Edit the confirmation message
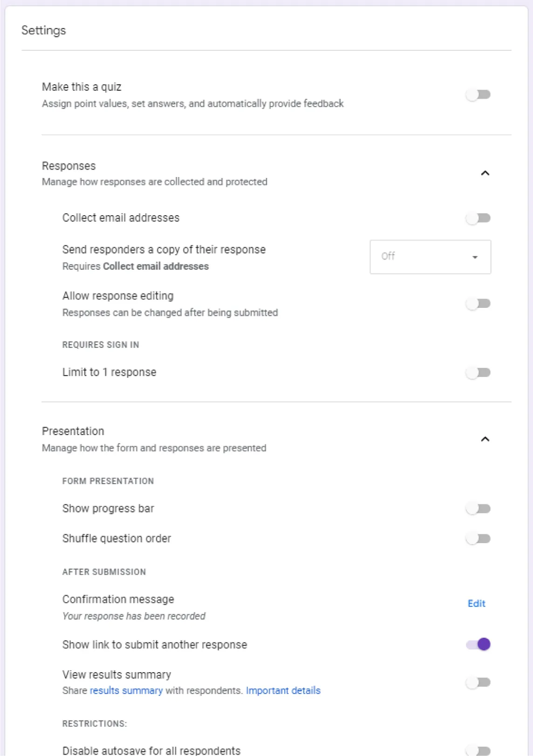 pos(476,603)
